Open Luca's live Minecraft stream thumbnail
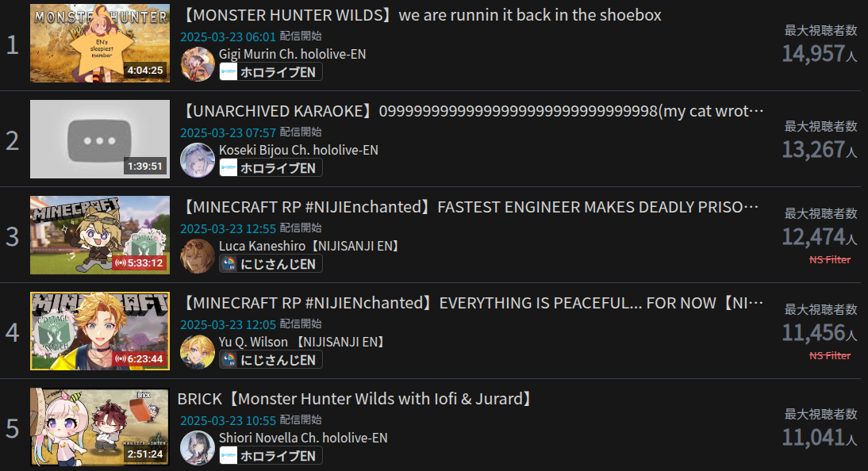This screenshot has height=471, width=868. pyautogui.click(x=100, y=235)
